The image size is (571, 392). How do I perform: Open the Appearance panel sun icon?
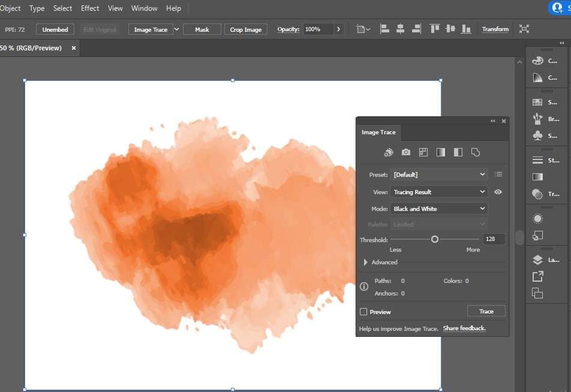(537, 218)
